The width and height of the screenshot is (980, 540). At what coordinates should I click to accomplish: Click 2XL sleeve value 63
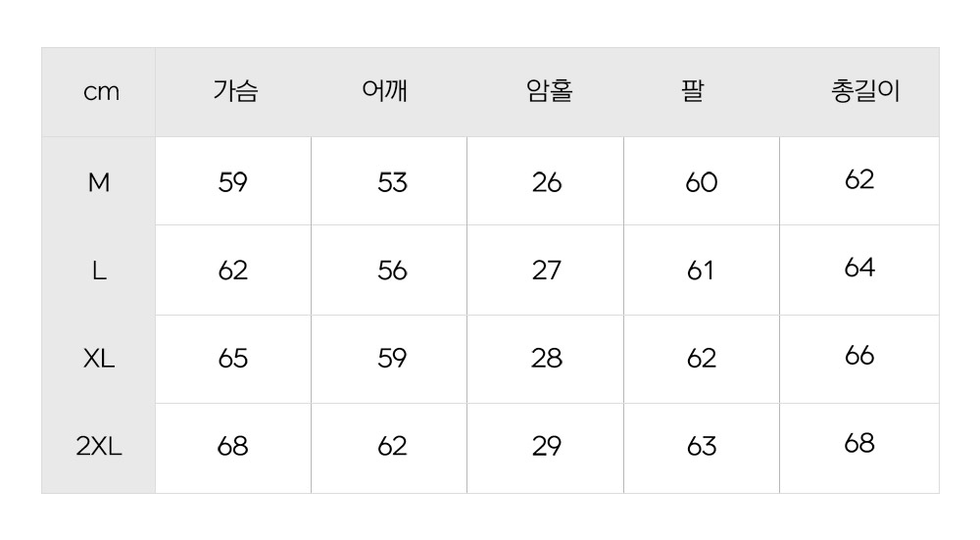[702, 447]
